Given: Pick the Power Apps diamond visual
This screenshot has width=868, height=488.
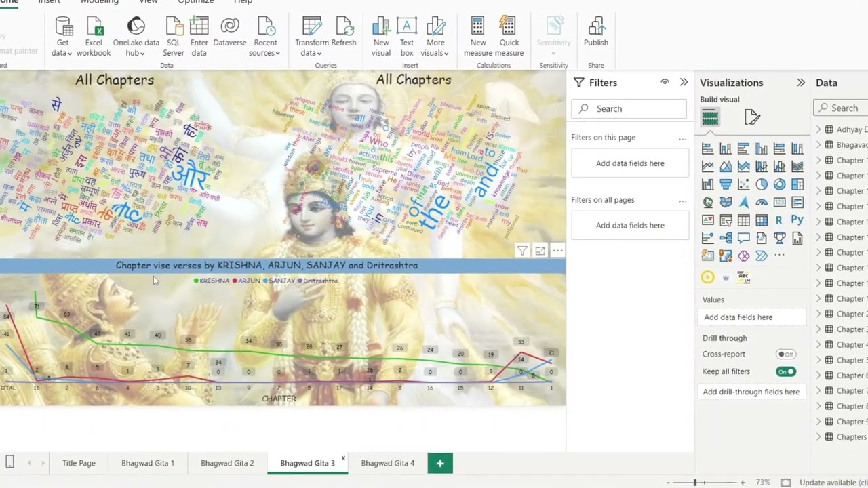Looking at the screenshot, I should [744, 256].
